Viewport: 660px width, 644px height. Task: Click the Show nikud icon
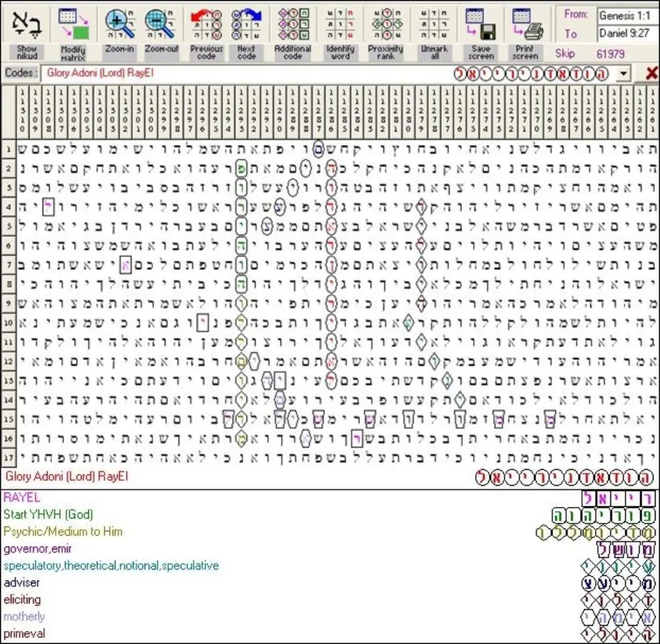tap(27, 24)
